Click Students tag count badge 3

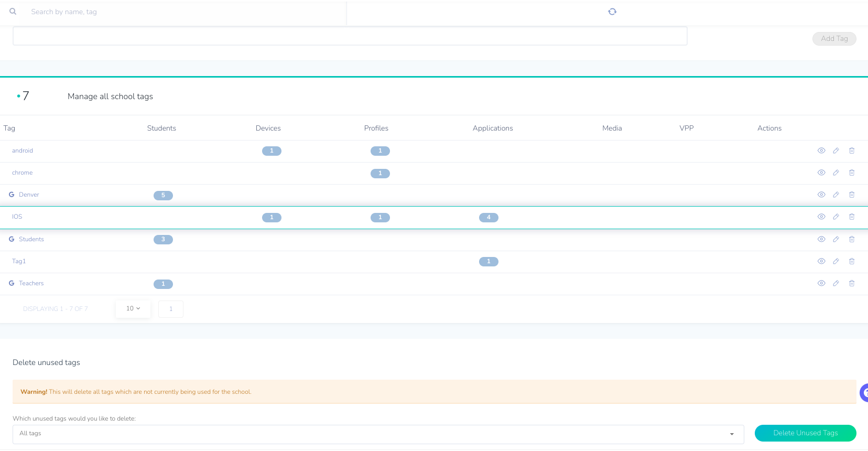(163, 240)
